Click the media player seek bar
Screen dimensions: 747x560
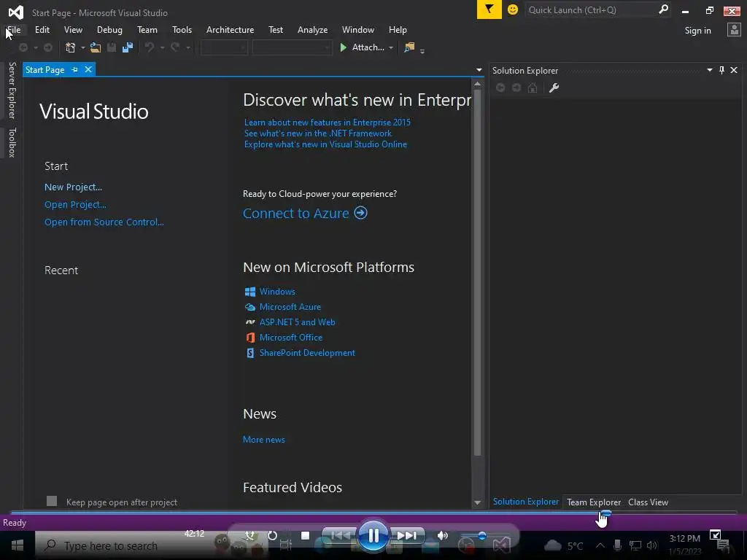tap(373, 513)
